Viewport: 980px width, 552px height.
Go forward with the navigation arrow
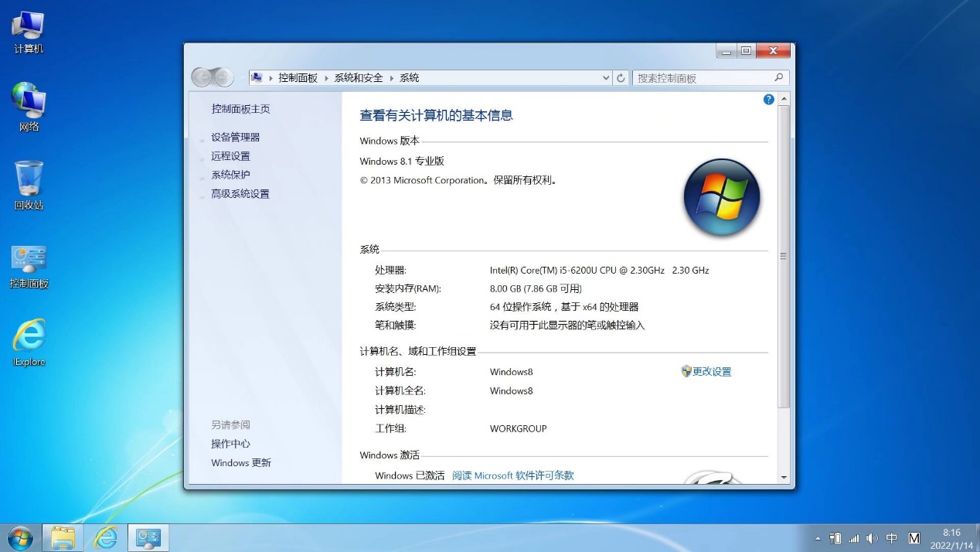click(x=223, y=77)
